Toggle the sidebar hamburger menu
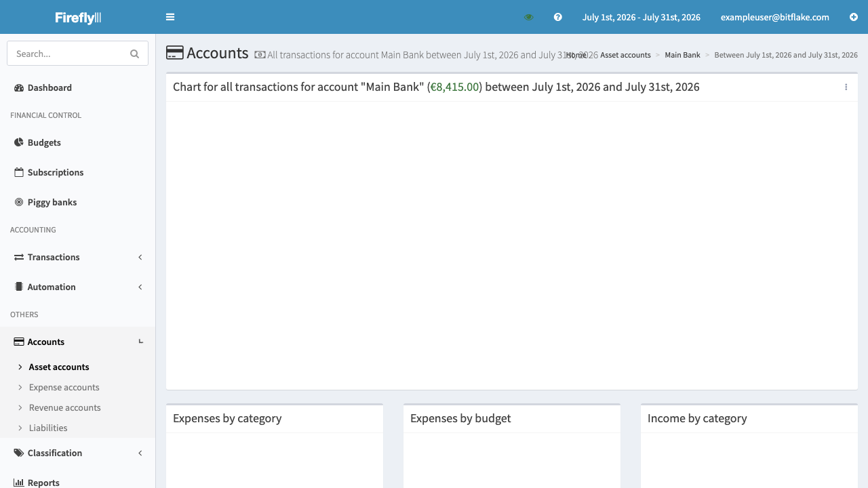Screen dimensions: 868x488 [170, 17]
